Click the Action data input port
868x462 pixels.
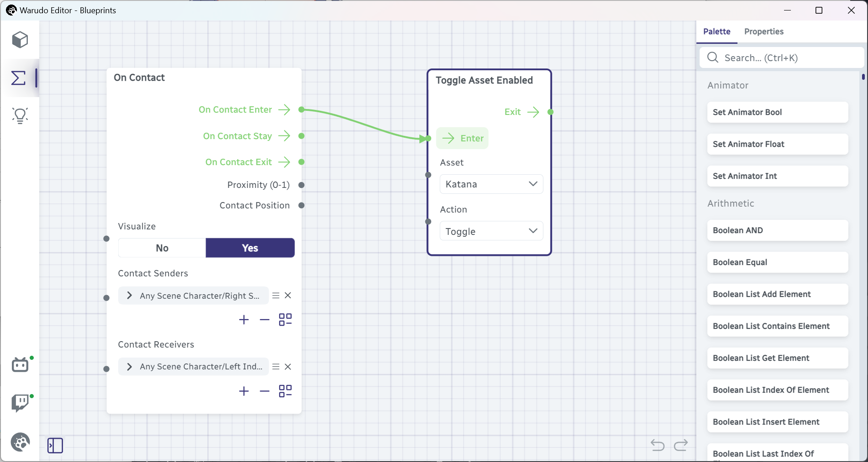click(428, 222)
